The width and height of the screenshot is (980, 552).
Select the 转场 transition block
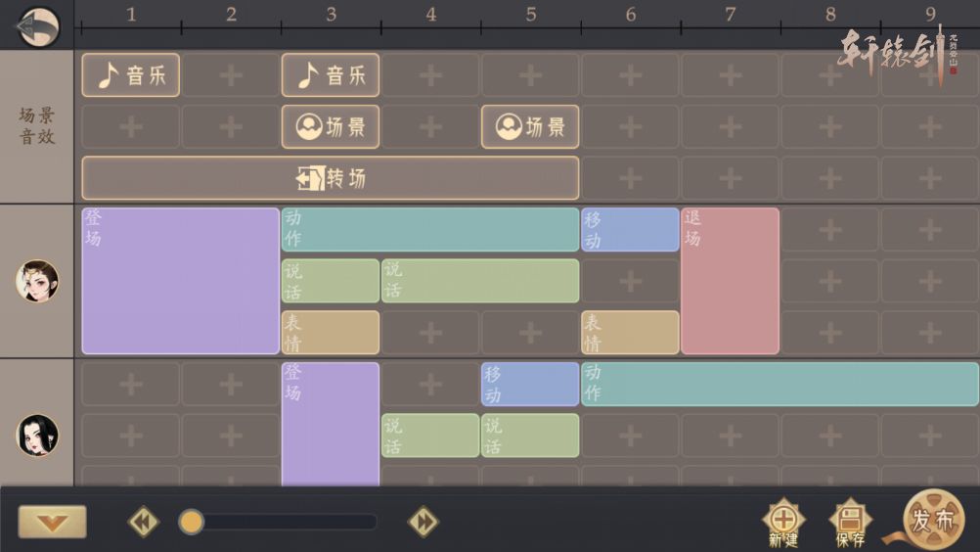331,178
